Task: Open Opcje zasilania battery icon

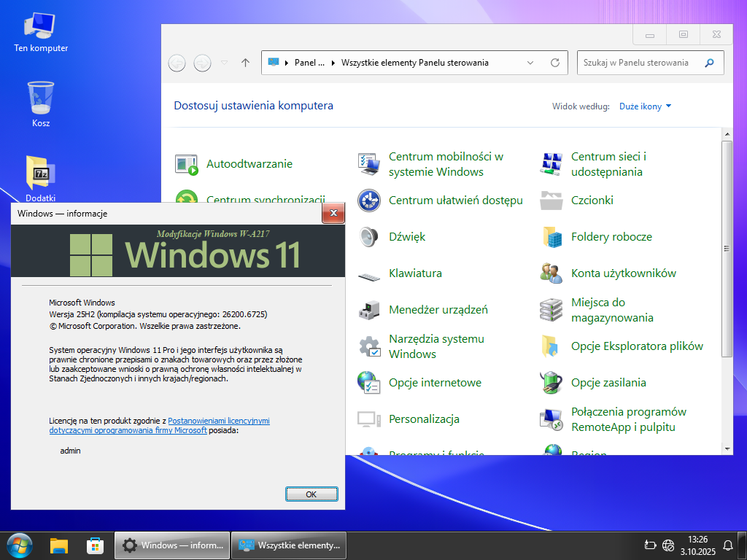Action: click(x=551, y=383)
